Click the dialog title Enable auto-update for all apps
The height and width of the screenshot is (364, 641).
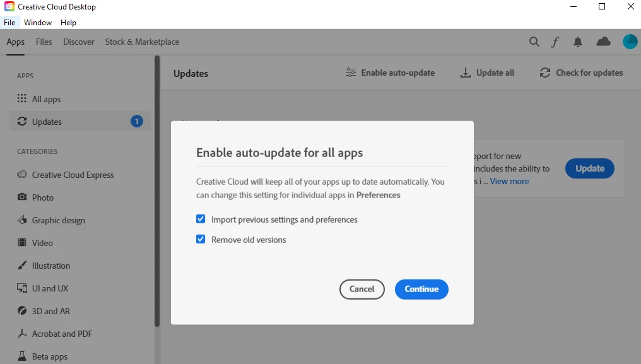coord(279,153)
